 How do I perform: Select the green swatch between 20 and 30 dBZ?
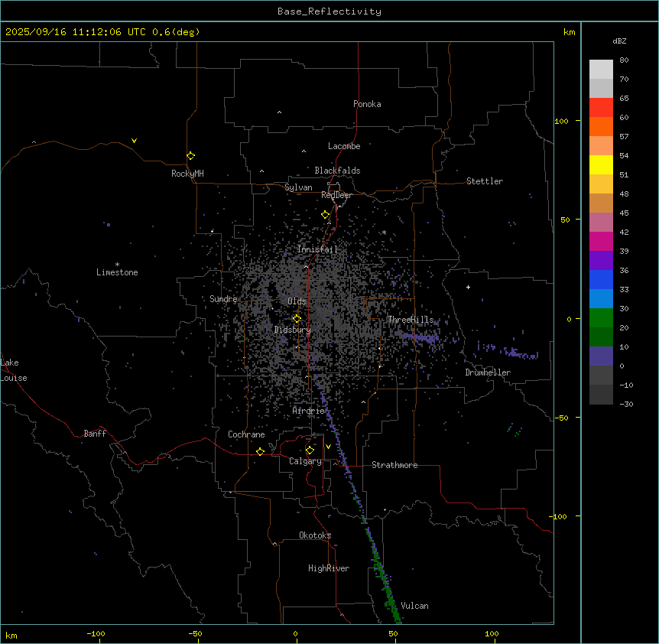click(x=601, y=317)
